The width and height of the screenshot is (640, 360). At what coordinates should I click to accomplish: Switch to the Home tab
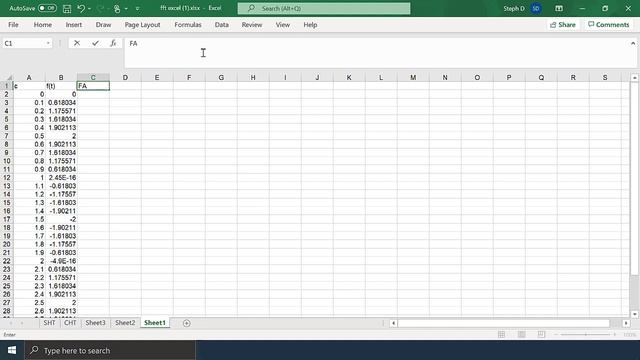[x=43, y=25]
